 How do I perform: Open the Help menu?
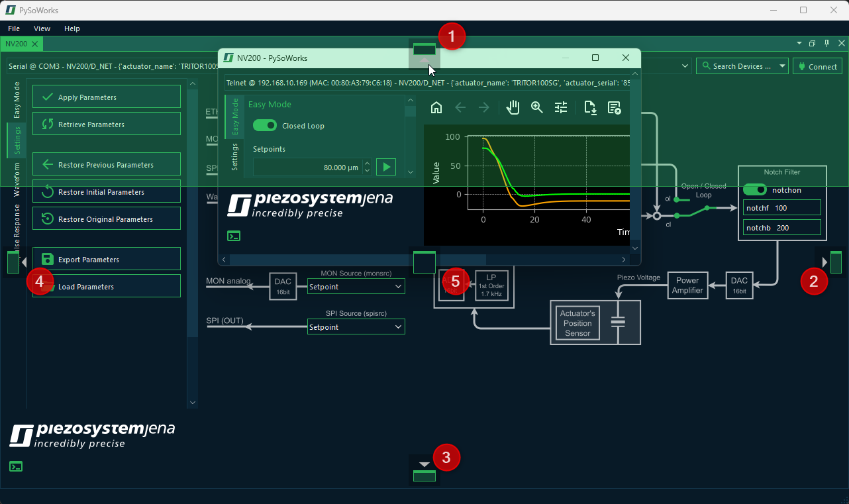pos(72,28)
